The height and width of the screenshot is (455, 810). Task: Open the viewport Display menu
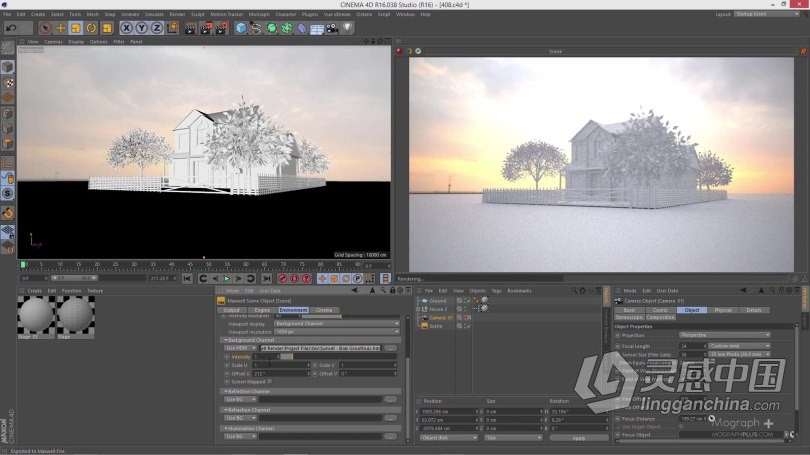coord(76,42)
